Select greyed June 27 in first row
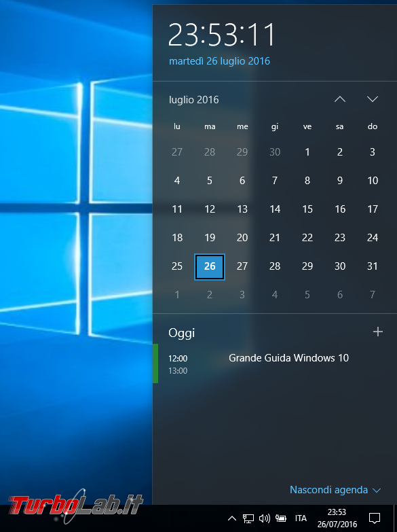397x532 pixels. click(177, 152)
